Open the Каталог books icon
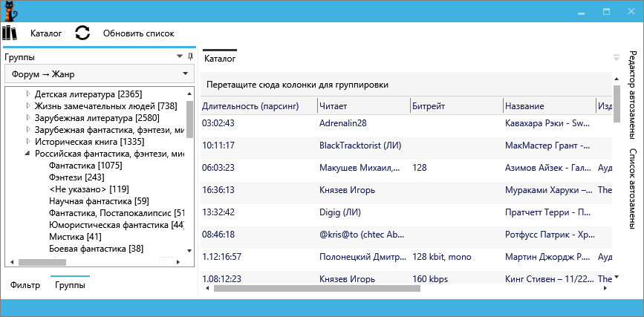This screenshot has height=317, width=644. click(10, 33)
